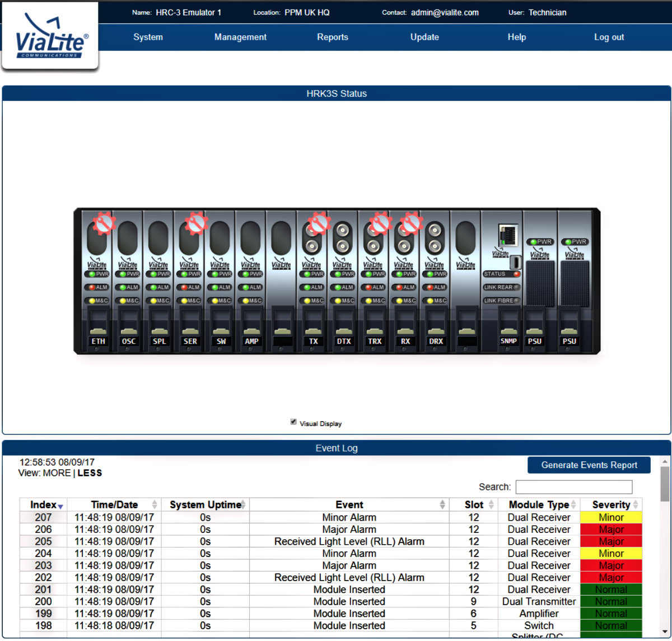
Task: Click the Normal severity cell in row 198
Action: (611, 626)
